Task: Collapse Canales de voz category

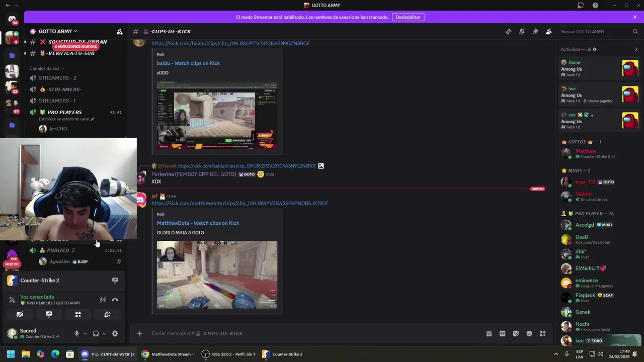Action: (x=46, y=68)
